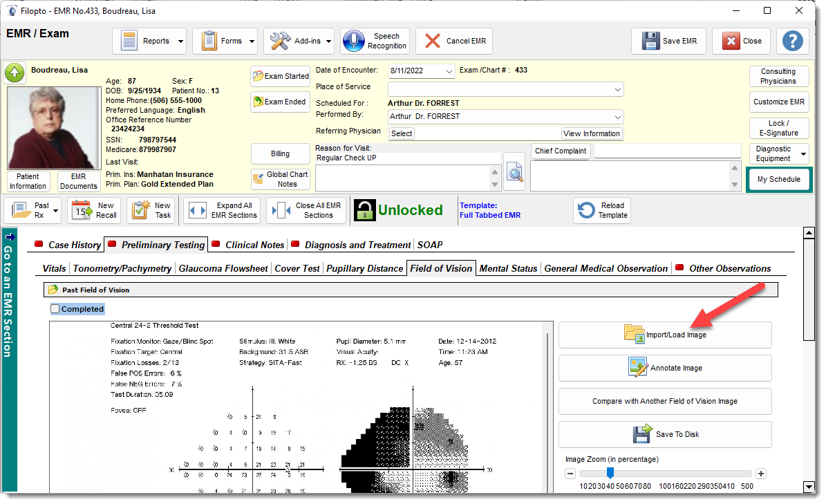
Task: Click the Chief Complaint text field
Action: (x=668, y=151)
